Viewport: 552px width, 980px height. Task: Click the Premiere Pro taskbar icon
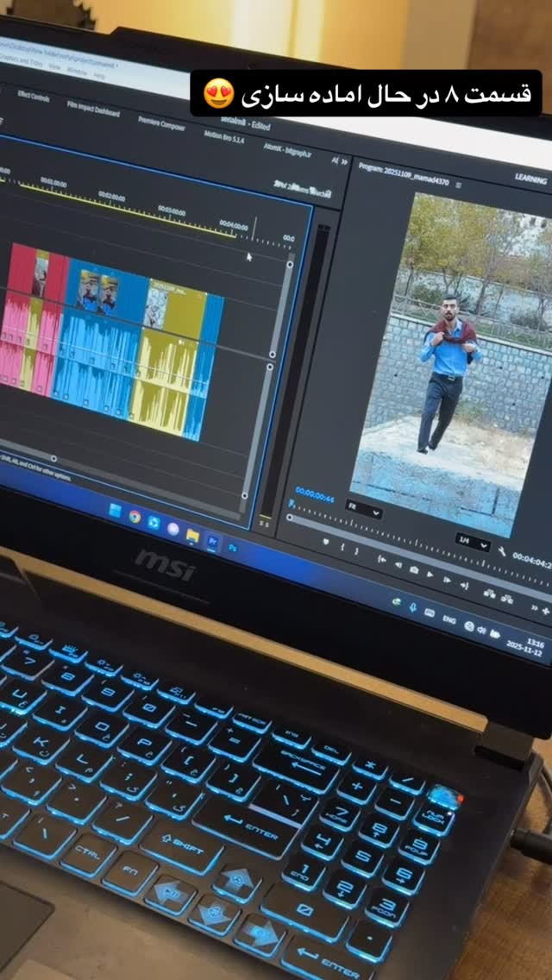[x=212, y=541]
